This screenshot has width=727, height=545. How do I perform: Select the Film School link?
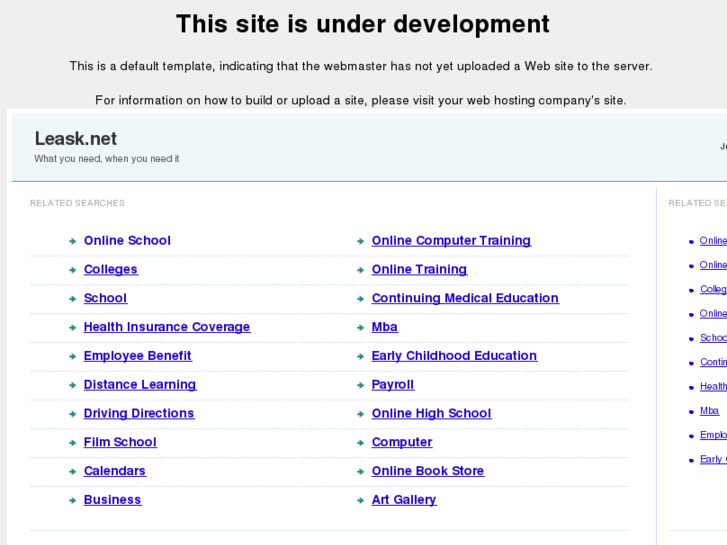click(120, 442)
